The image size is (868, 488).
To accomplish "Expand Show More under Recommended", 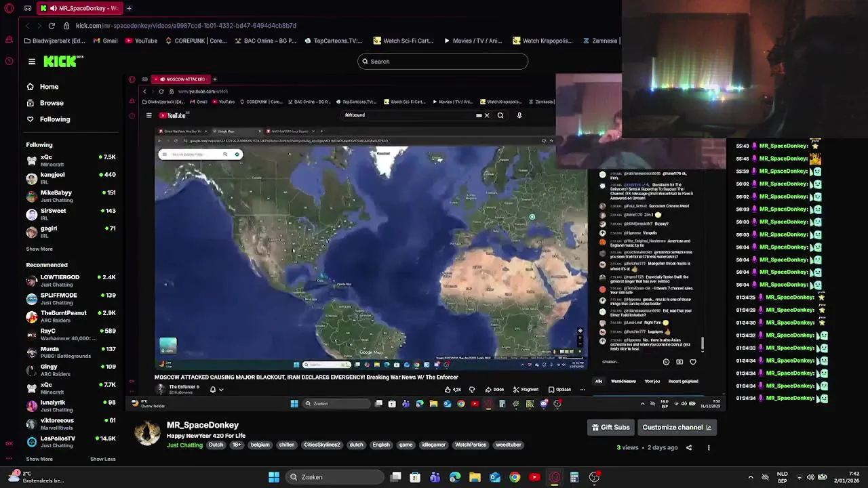I will click(39, 459).
